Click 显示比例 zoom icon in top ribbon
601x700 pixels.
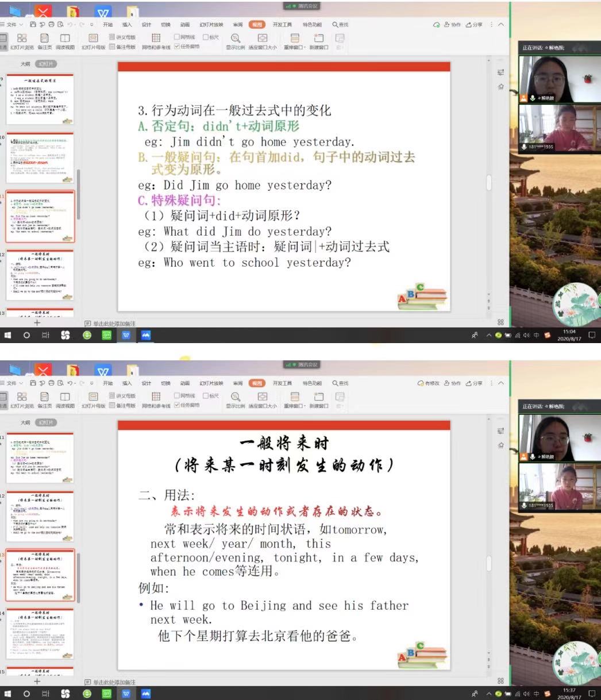coord(235,39)
